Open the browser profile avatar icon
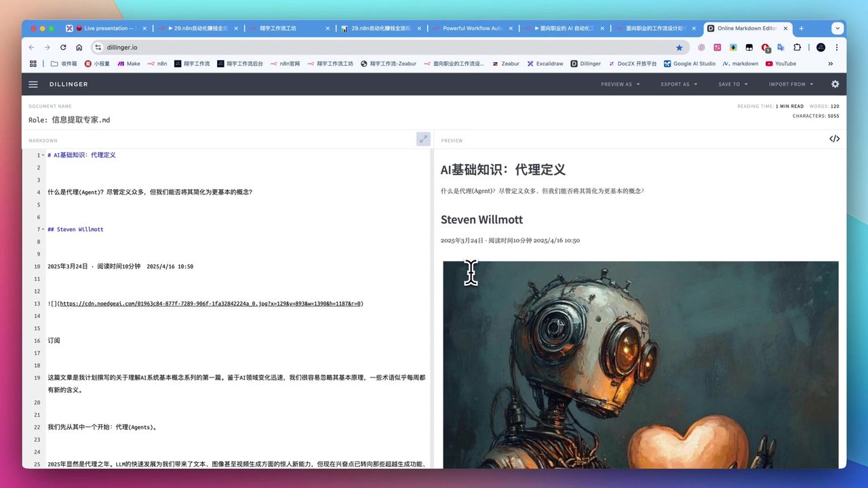868x488 pixels. (820, 47)
